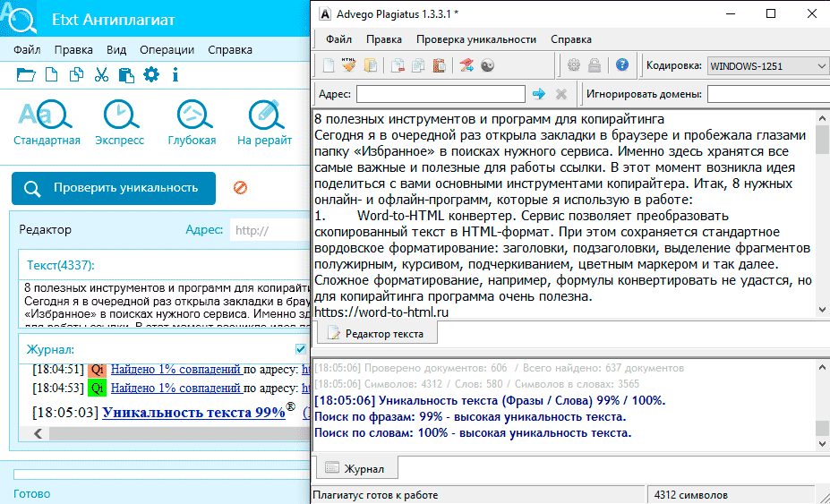830x504 pixels.
Task: Launch the Глубокая check
Action: (193, 123)
